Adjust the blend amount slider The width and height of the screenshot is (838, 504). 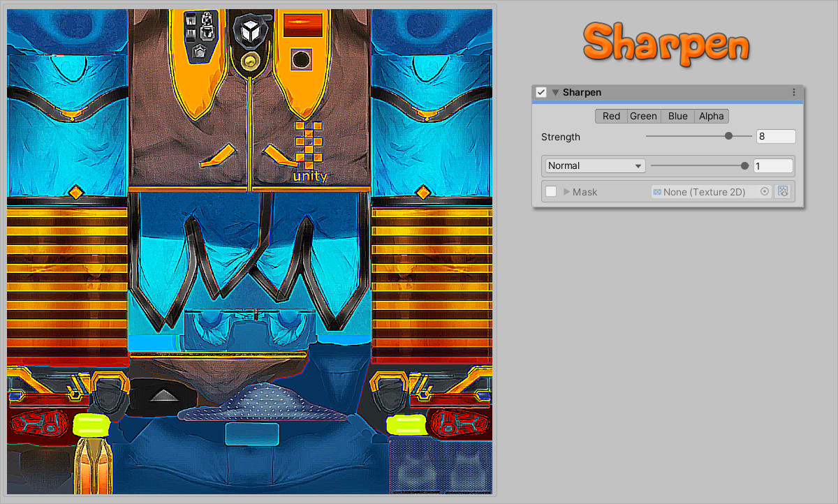point(700,165)
